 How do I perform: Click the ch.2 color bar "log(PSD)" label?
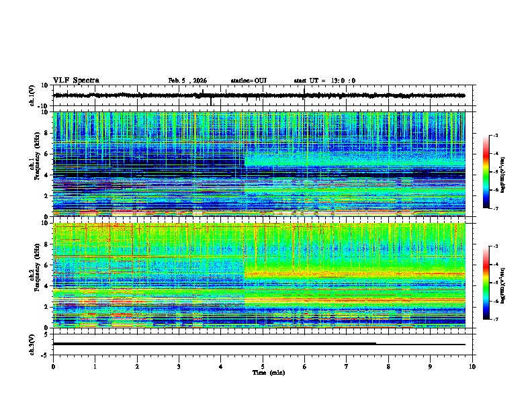[x=502, y=285]
